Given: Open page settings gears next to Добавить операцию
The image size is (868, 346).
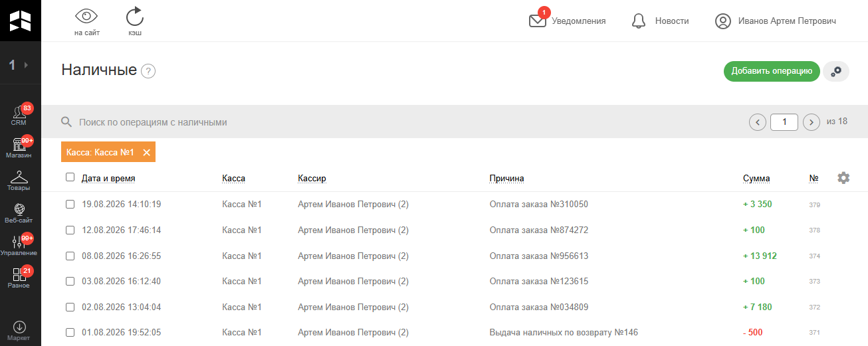Looking at the screenshot, I should click(x=836, y=71).
